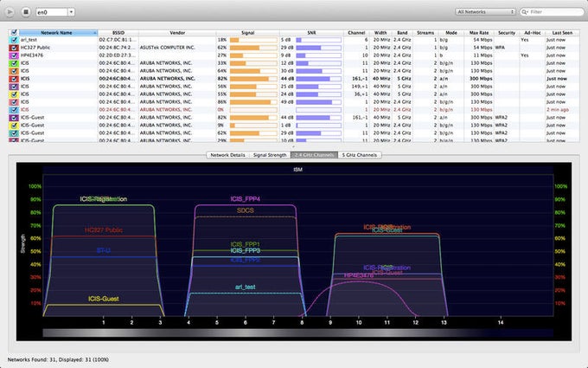588x368 pixels.
Task: Select the SDCS label in the chart
Action: [x=246, y=210]
